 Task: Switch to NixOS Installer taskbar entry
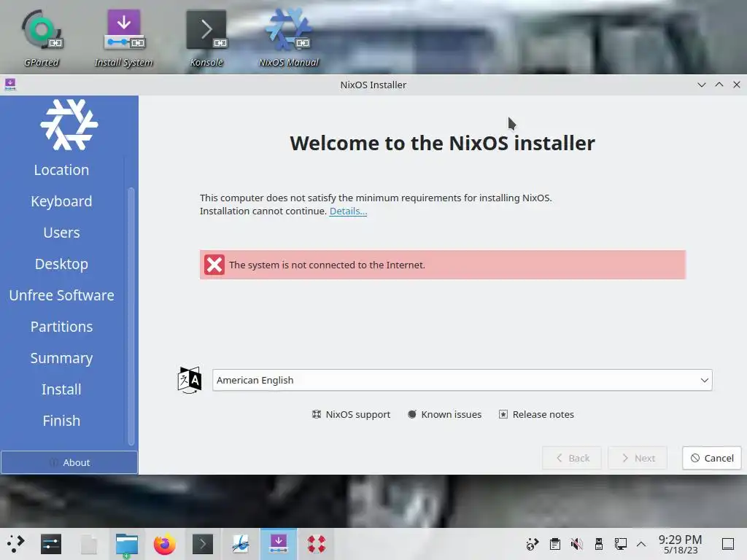(279, 544)
